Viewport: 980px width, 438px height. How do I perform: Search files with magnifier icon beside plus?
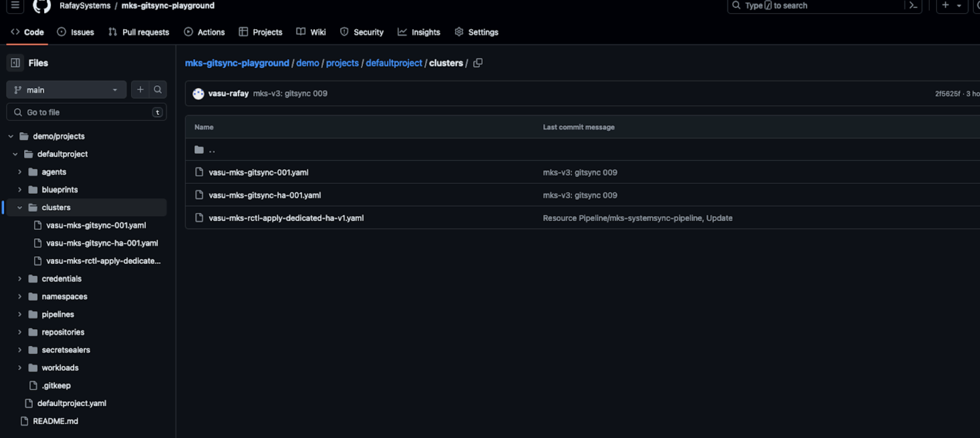tap(158, 90)
